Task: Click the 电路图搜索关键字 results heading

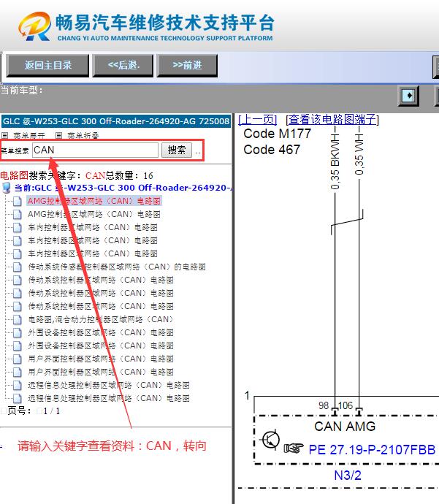Action: pos(77,175)
